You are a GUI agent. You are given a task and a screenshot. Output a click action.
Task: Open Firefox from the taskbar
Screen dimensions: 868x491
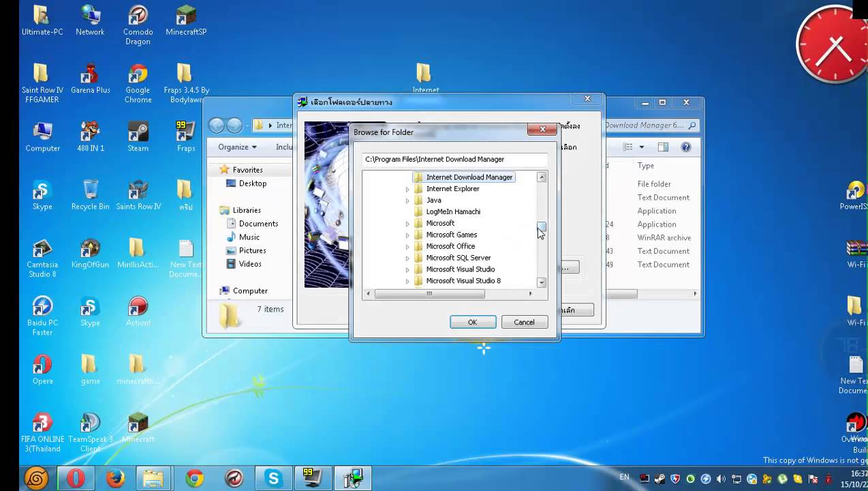(116, 479)
